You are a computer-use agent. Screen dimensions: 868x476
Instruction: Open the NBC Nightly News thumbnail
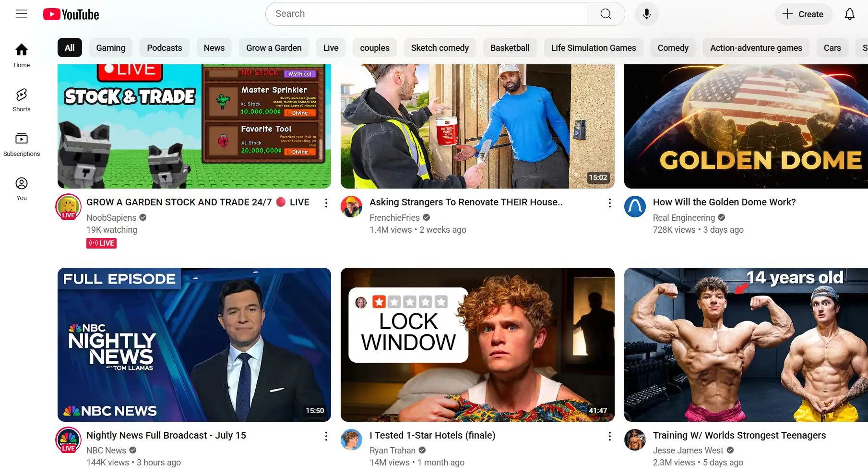click(194, 345)
